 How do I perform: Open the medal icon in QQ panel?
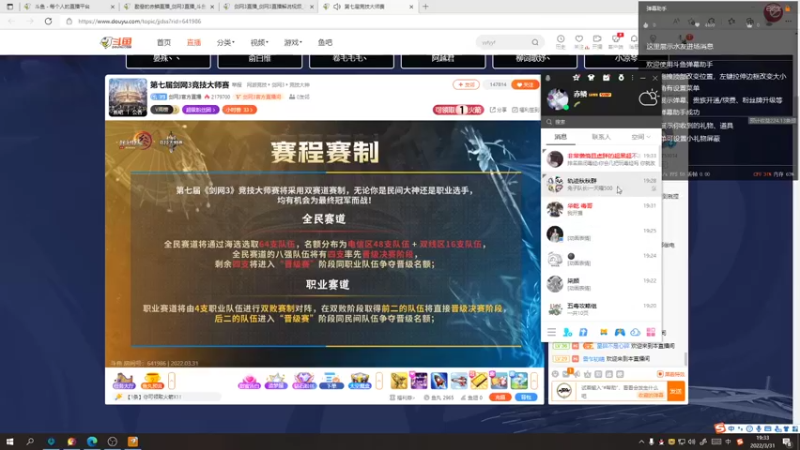(x=621, y=78)
